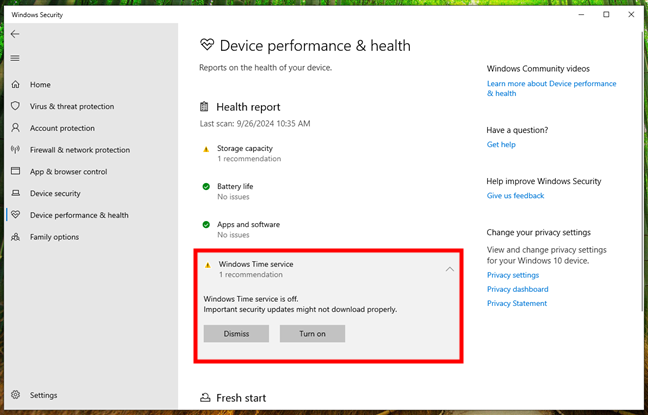The height and width of the screenshot is (415, 648).
Task: Click the Last scan date text
Action: tap(255, 124)
